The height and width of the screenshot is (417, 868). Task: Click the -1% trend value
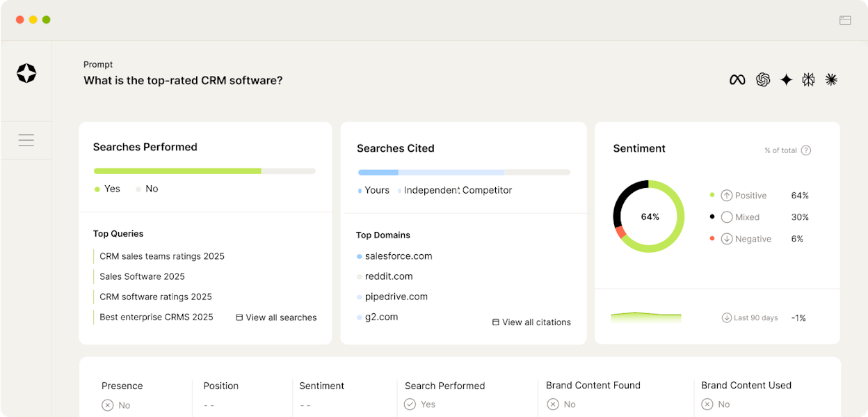(x=798, y=317)
